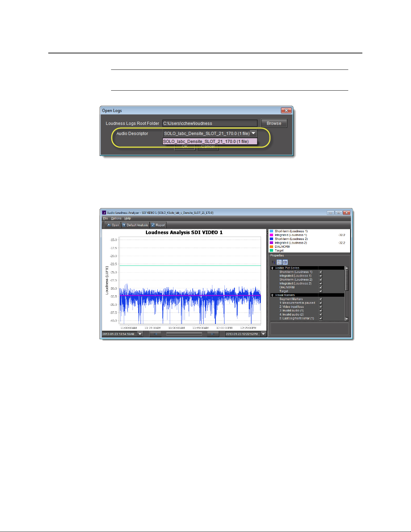Screen dimensions: 411x532
Task: Open the Audio Descriptor dropdown arrow
Action: tap(254, 133)
